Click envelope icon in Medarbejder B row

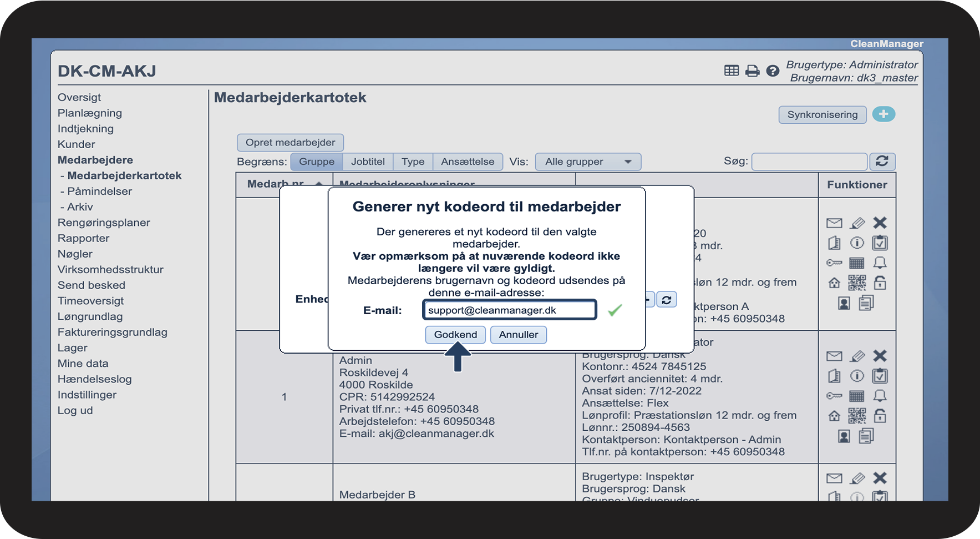(x=834, y=478)
